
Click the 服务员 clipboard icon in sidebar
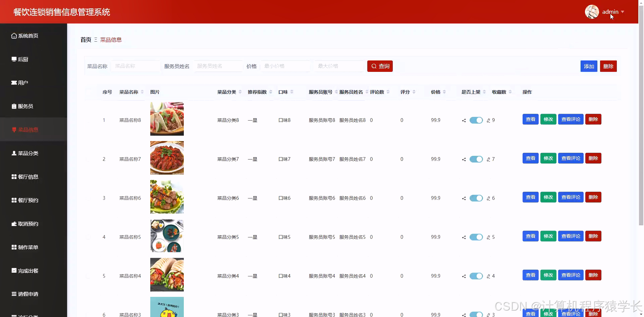pos(14,106)
